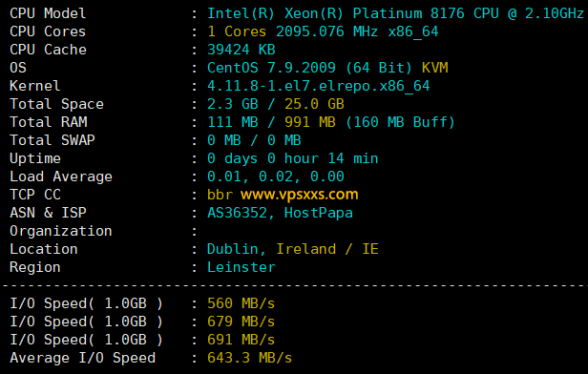Click the "Uptime" label
The height and width of the screenshot is (374, 588).
coord(35,158)
